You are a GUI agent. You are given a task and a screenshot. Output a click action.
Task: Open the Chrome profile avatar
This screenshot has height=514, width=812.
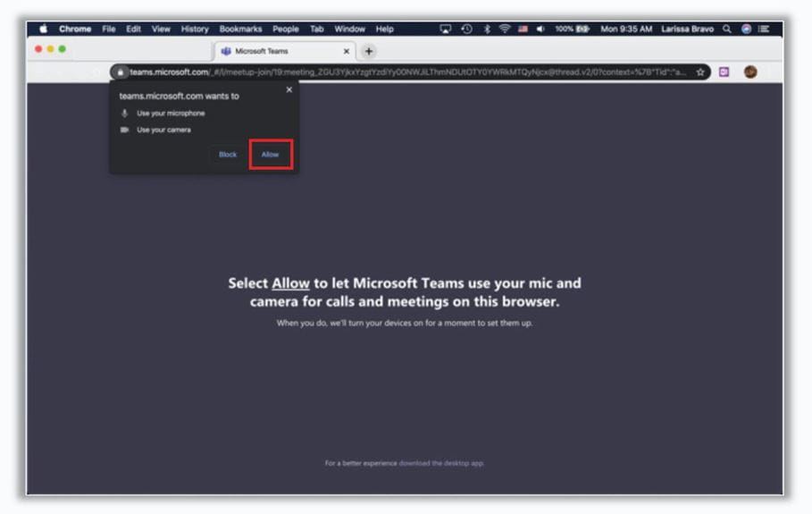(750, 72)
